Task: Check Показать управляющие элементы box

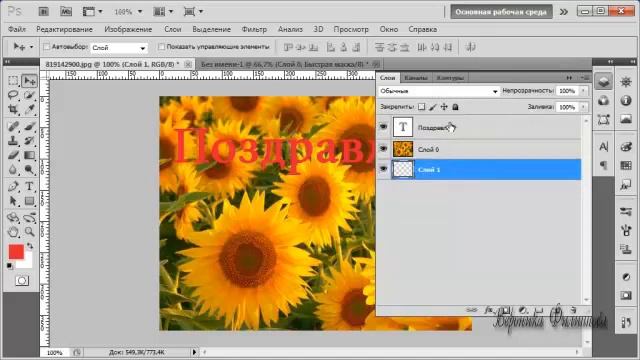Action: point(161,47)
